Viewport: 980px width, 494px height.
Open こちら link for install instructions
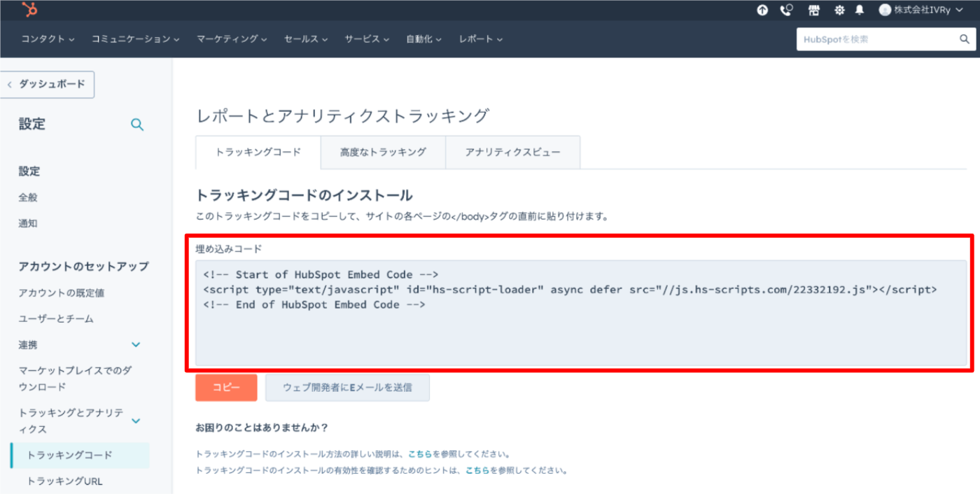(420, 453)
